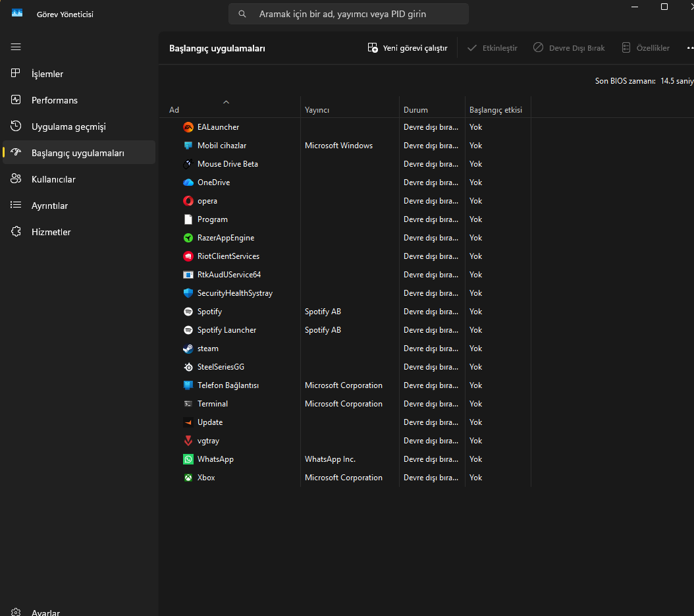Select the Xbox row name

[206, 478]
